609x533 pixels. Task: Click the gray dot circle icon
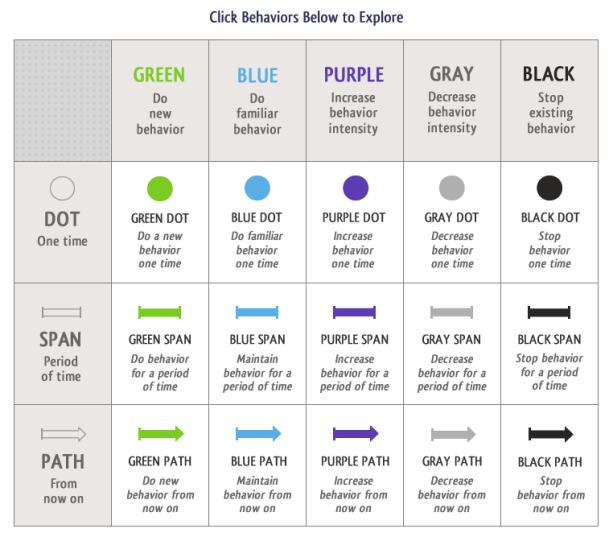pyautogui.click(x=451, y=188)
